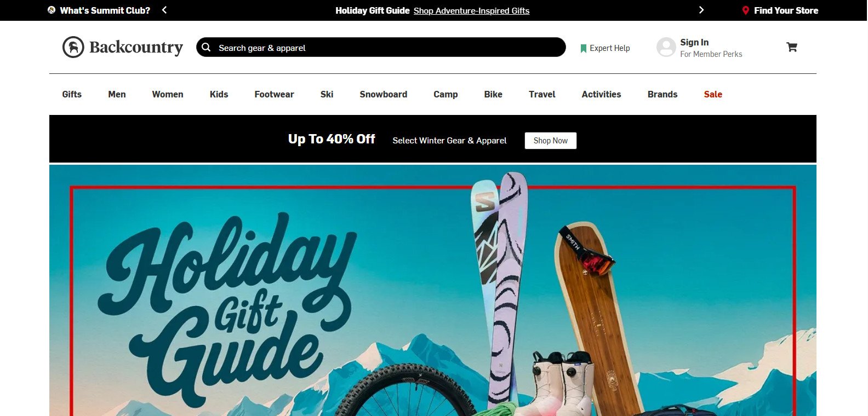Open the shopping cart icon
Image resolution: width=868 pixels, height=416 pixels.
[x=791, y=47]
